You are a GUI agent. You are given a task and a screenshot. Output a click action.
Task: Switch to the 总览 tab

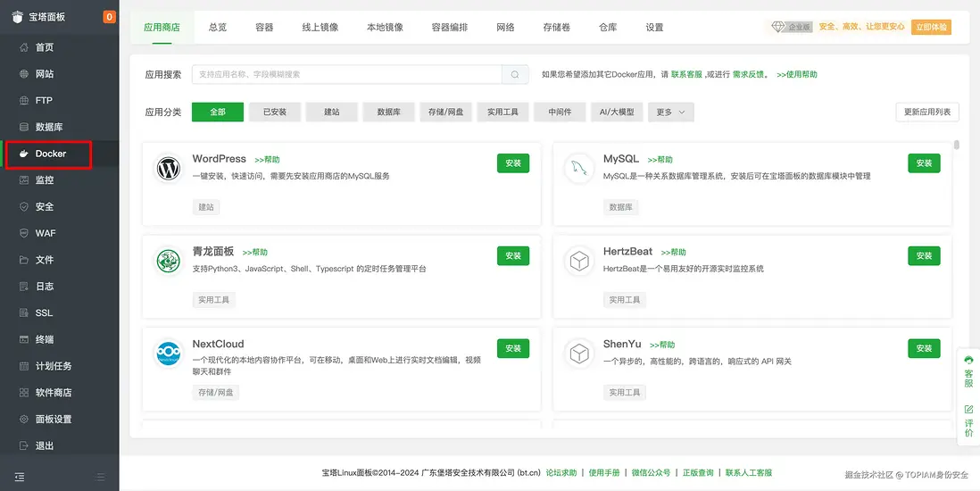point(218,28)
